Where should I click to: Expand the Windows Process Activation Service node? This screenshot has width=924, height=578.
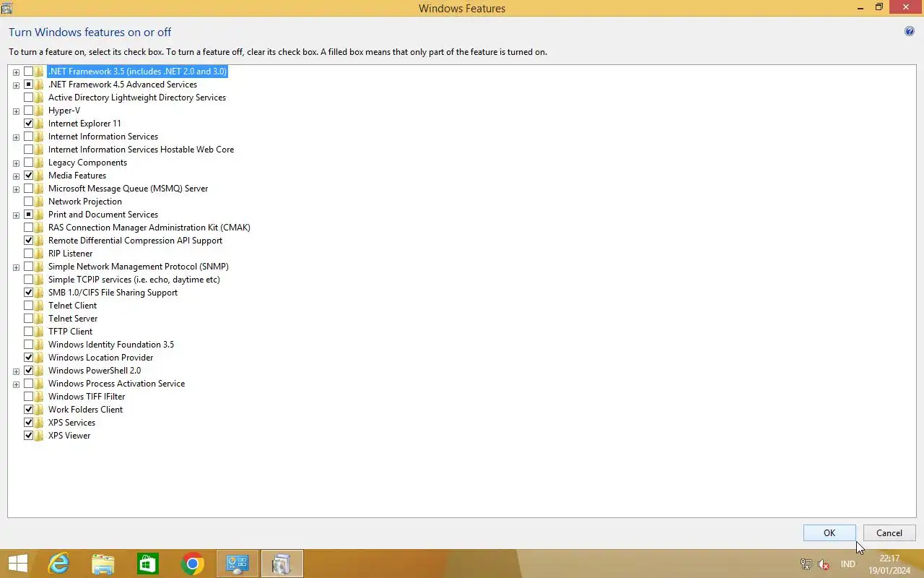(16, 384)
